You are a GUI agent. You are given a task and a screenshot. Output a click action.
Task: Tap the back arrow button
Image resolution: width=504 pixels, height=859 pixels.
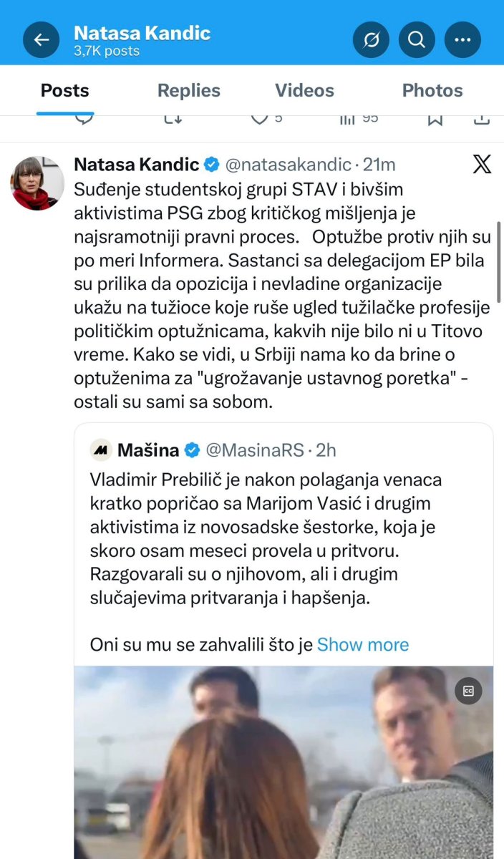coord(42,40)
